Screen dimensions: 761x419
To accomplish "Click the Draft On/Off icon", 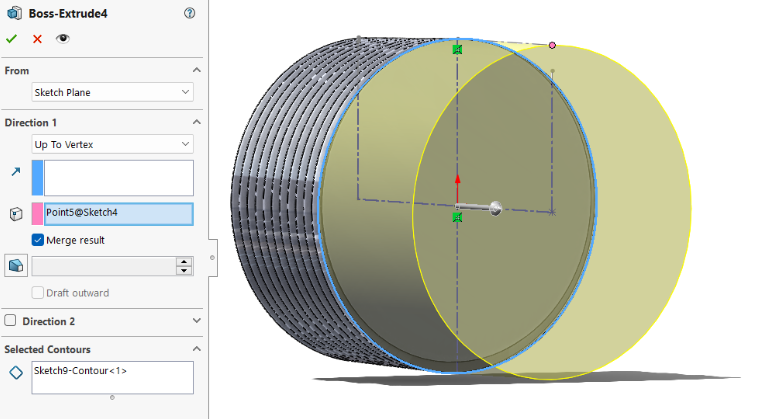I will (15, 266).
